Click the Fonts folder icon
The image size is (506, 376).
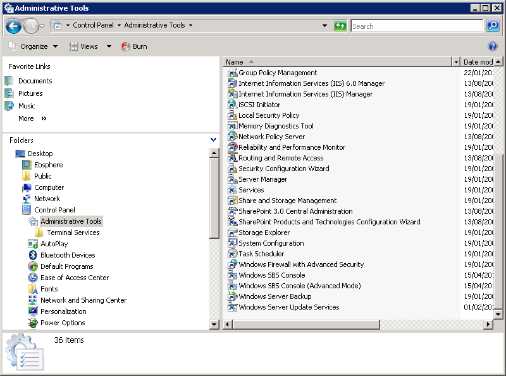(x=33, y=289)
